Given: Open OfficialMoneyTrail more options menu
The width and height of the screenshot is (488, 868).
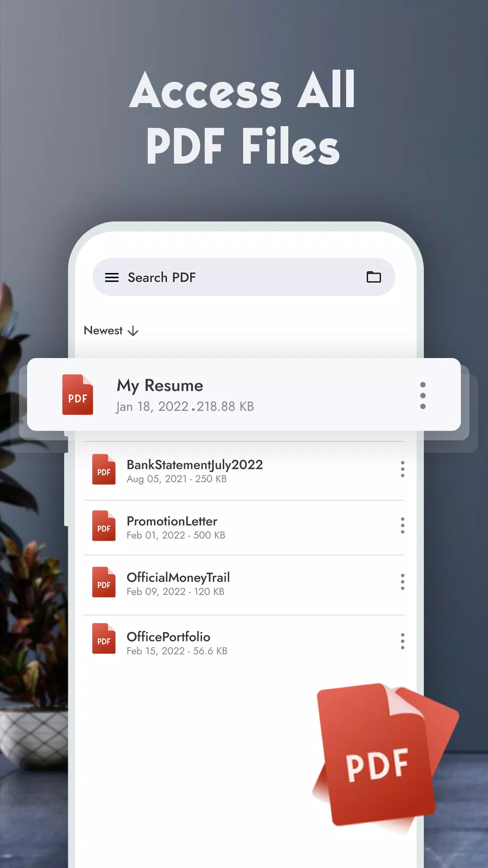Looking at the screenshot, I should click(403, 582).
